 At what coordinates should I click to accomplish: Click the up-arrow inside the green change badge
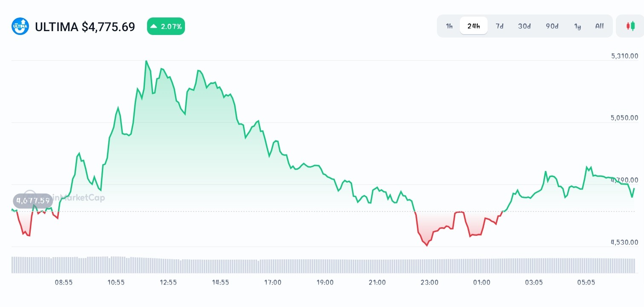[154, 26]
